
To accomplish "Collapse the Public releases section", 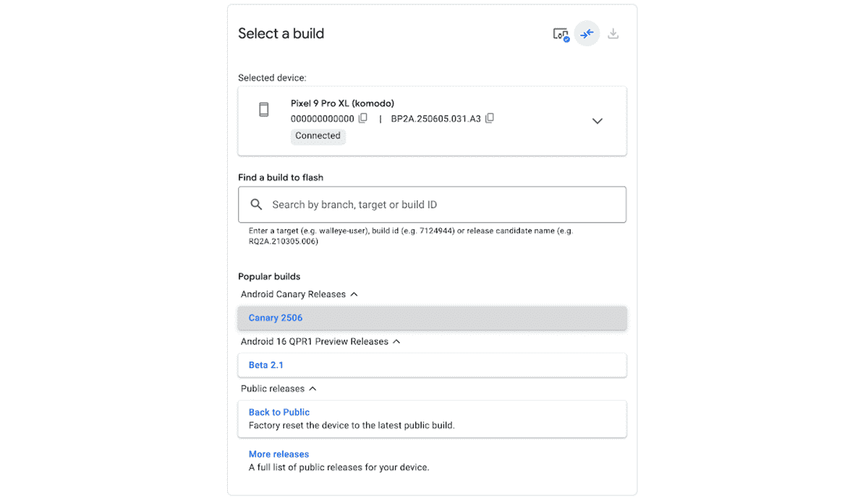I will (x=312, y=389).
